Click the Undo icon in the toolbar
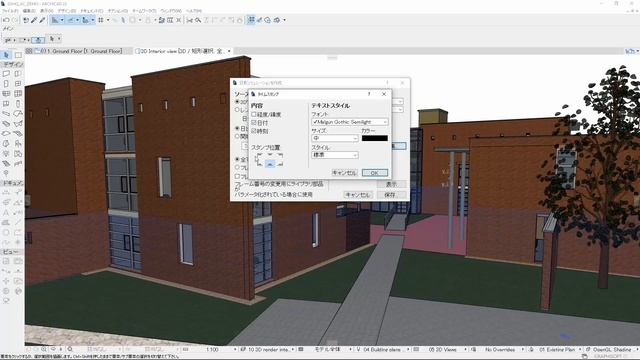 pos(6,20)
